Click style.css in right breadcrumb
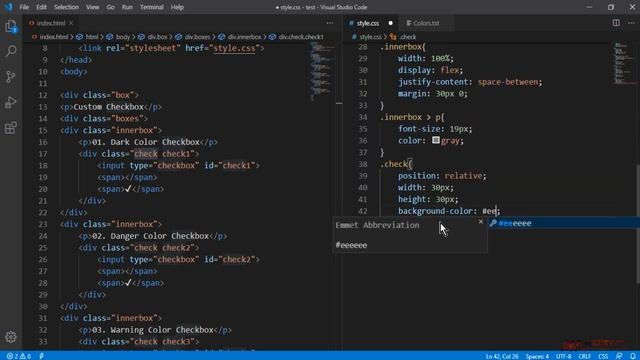 click(x=371, y=37)
